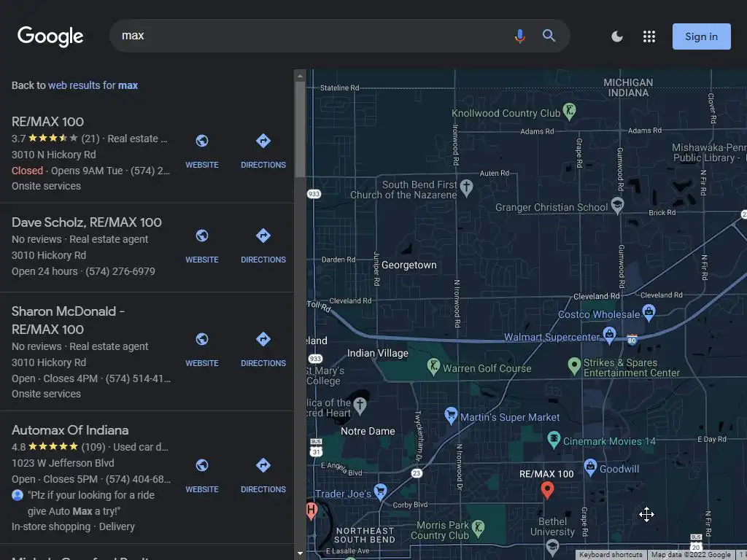Open website icon for RE/MAX 100

coord(202,141)
